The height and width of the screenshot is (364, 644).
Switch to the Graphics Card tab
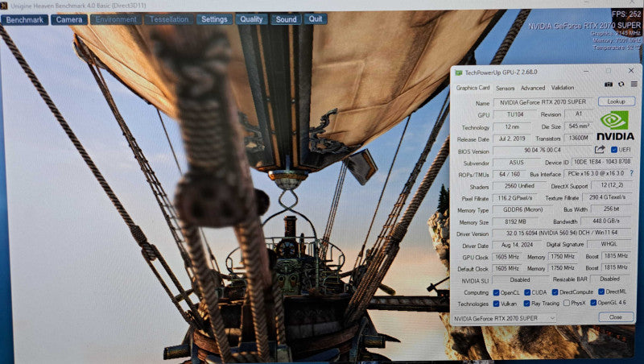tap(473, 88)
